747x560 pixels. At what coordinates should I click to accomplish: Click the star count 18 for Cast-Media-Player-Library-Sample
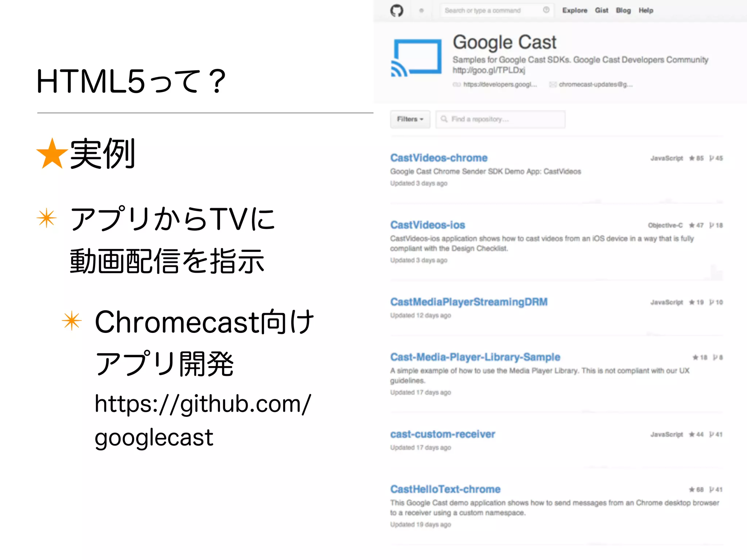[x=700, y=357]
